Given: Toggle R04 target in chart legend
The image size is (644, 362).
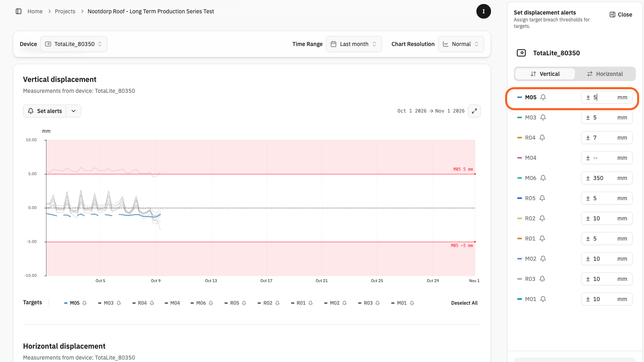Looking at the screenshot, I should [x=143, y=303].
